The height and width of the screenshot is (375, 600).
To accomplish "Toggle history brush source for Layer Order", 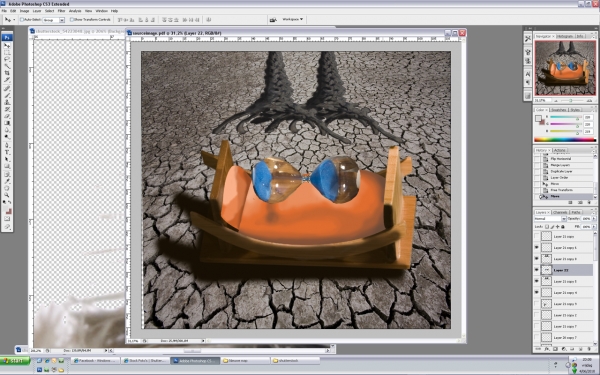I will coord(537,178).
